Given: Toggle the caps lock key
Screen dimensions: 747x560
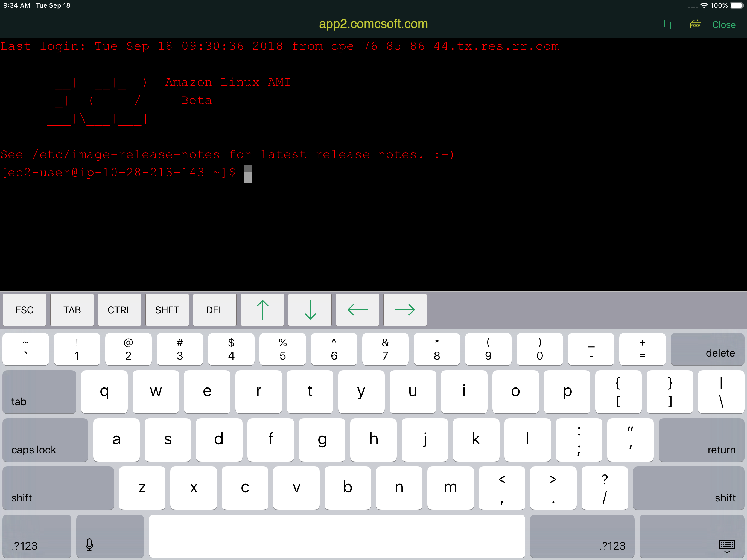Looking at the screenshot, I should pos(45,439).
